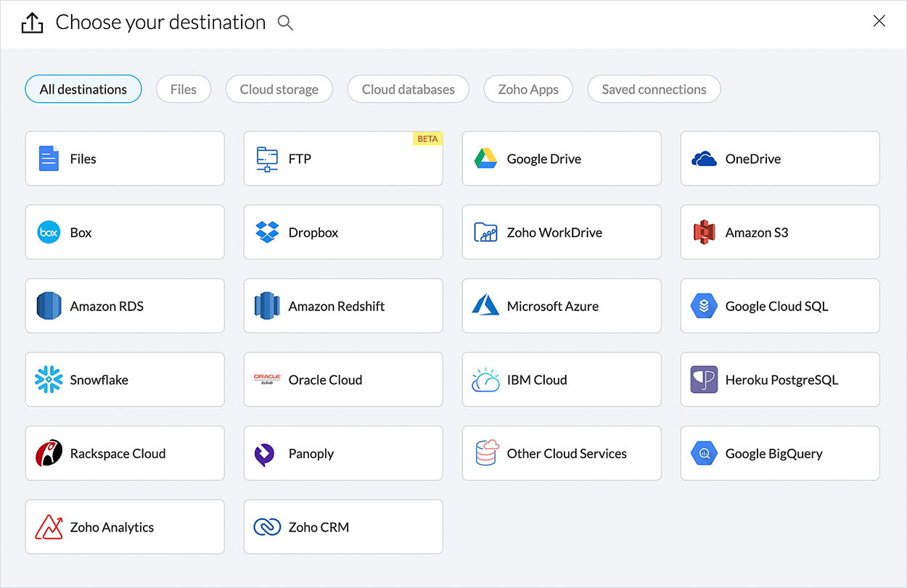Filter destinations by Files tab
This screenshot has width=907, height=588.
(183, 89)
